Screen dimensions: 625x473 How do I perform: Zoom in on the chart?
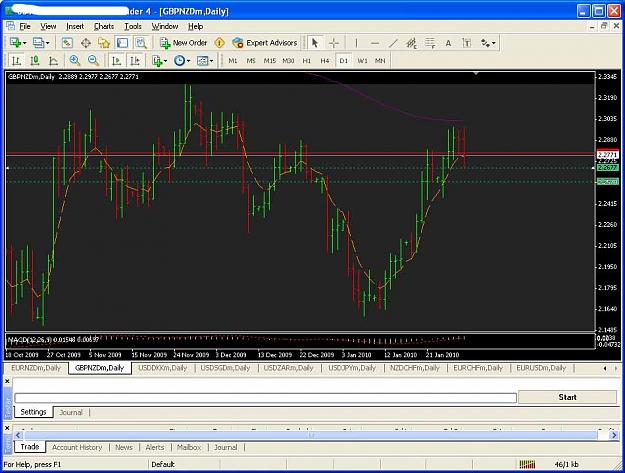pos(75,61)
